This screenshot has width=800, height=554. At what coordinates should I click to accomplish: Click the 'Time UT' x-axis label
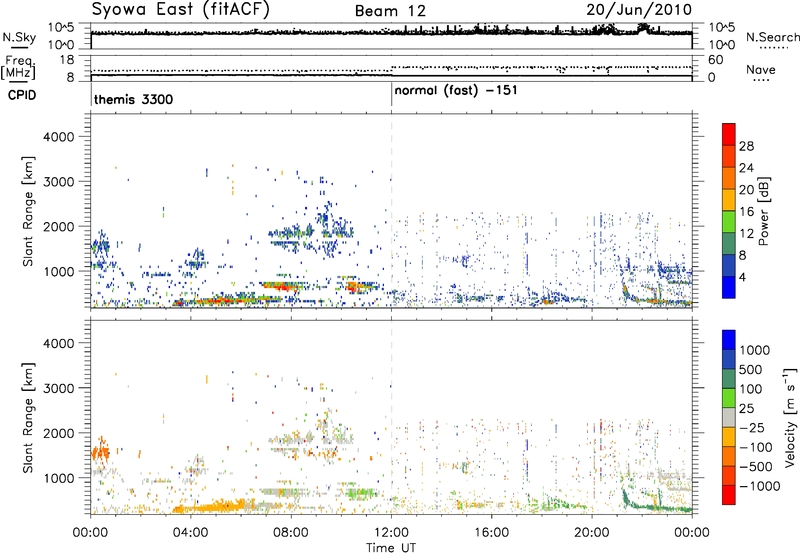coord(391,548)
